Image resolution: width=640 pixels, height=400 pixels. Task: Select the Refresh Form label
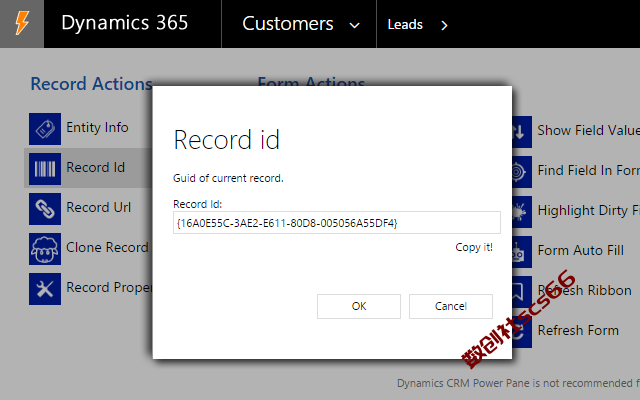[578, 330]
